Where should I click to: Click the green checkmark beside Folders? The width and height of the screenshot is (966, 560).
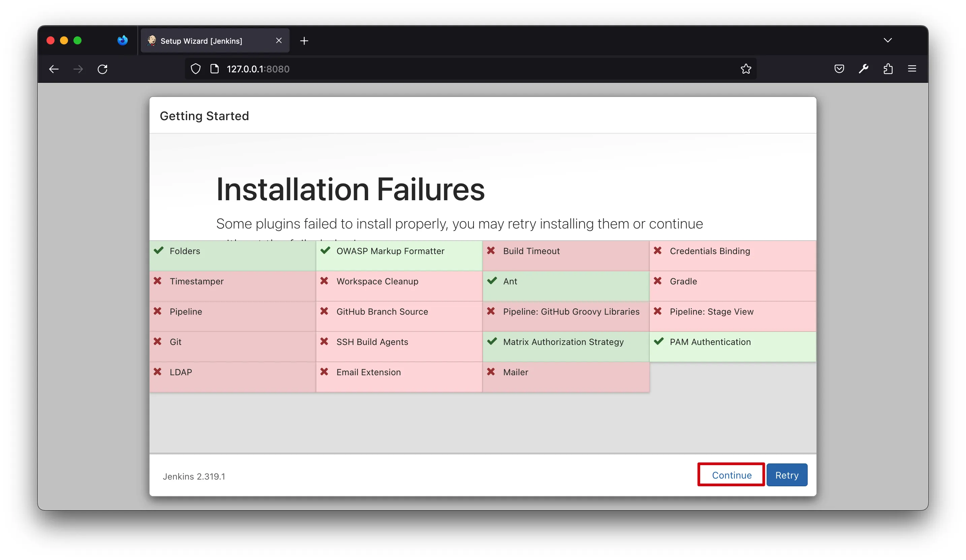pos(159,250)
